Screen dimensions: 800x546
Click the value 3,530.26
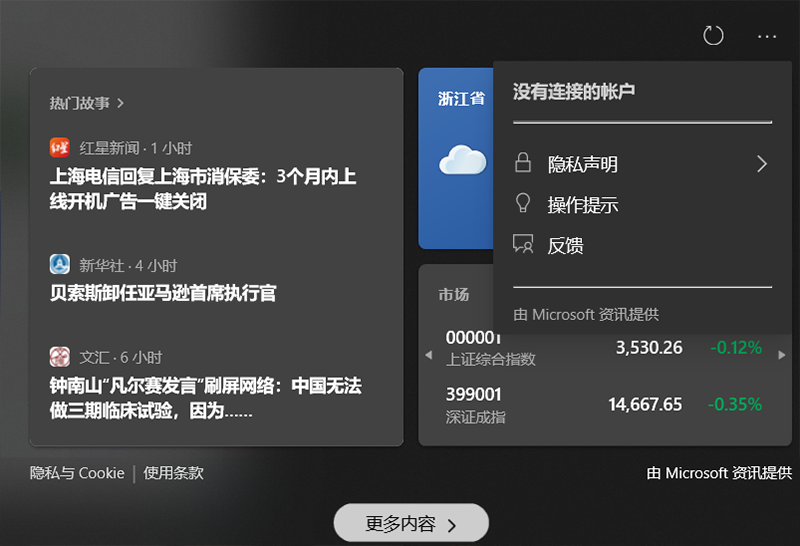pyautogui.click(x=649, y=348)
